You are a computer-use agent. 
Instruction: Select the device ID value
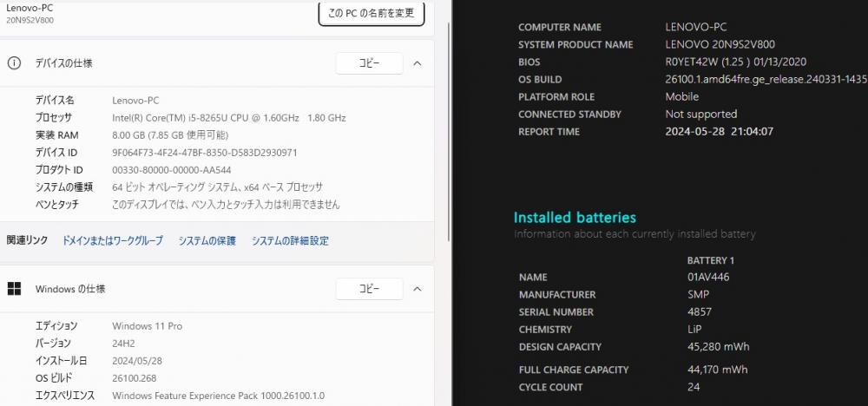tap(204, 153)
